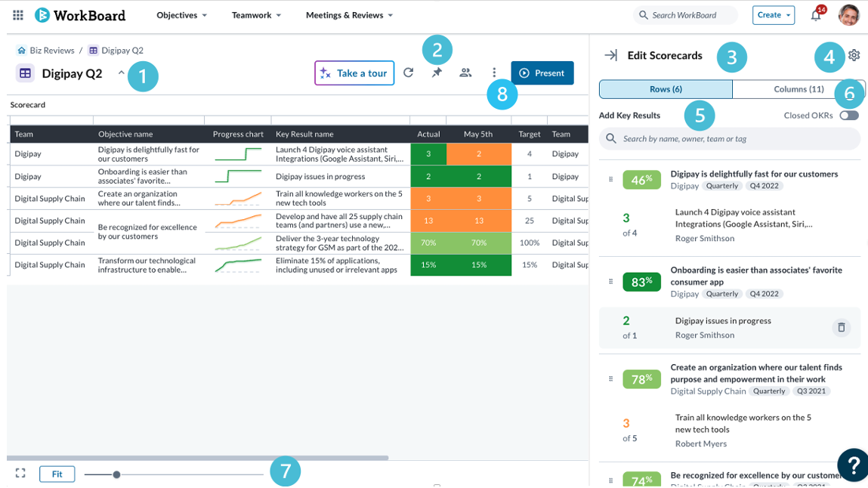Click the progress chart for Digipay issues row
The width and height of the screenshot is (868, 488).
tap(238, 177)
